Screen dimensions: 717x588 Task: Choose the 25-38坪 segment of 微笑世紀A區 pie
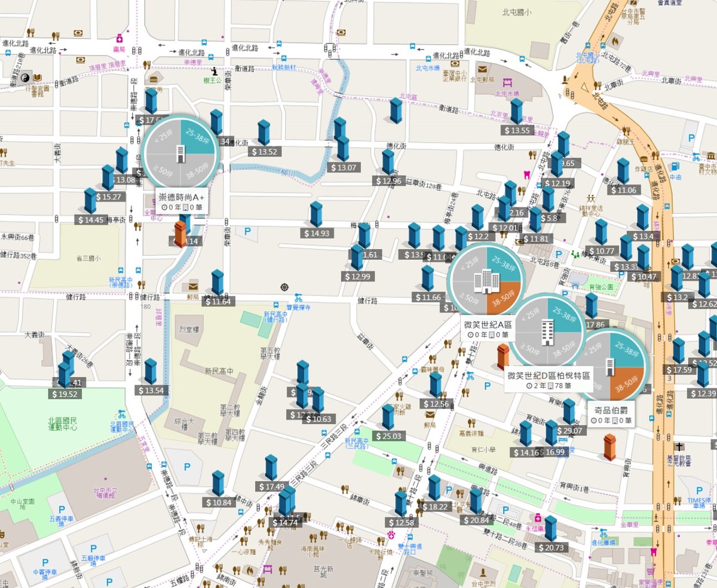503,265
